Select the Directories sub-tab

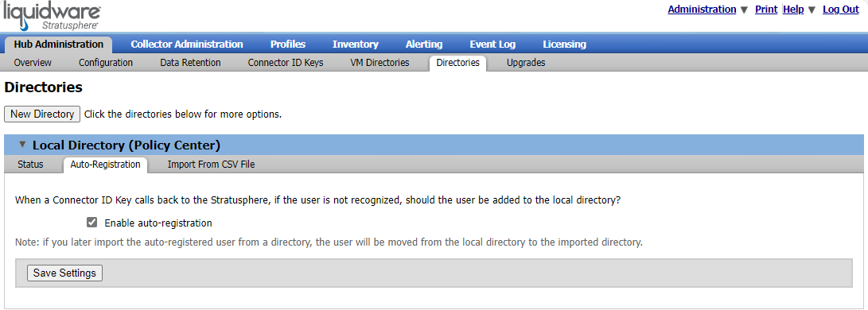tap(457, 63)
